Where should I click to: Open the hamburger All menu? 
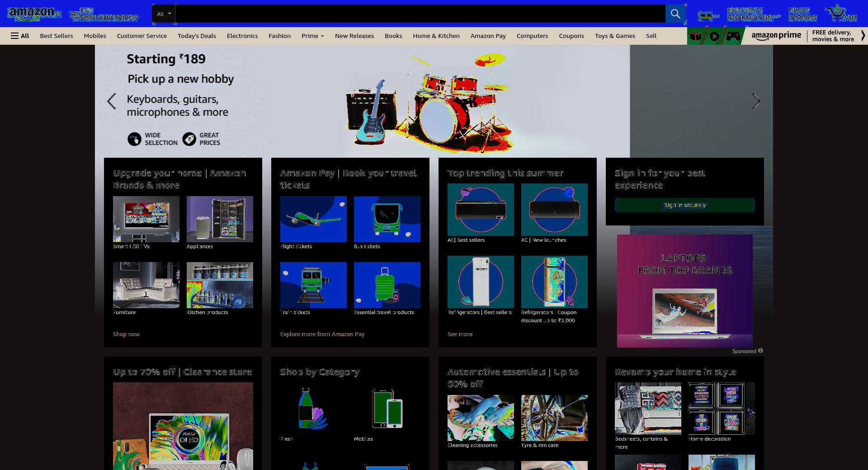[20, 36]
